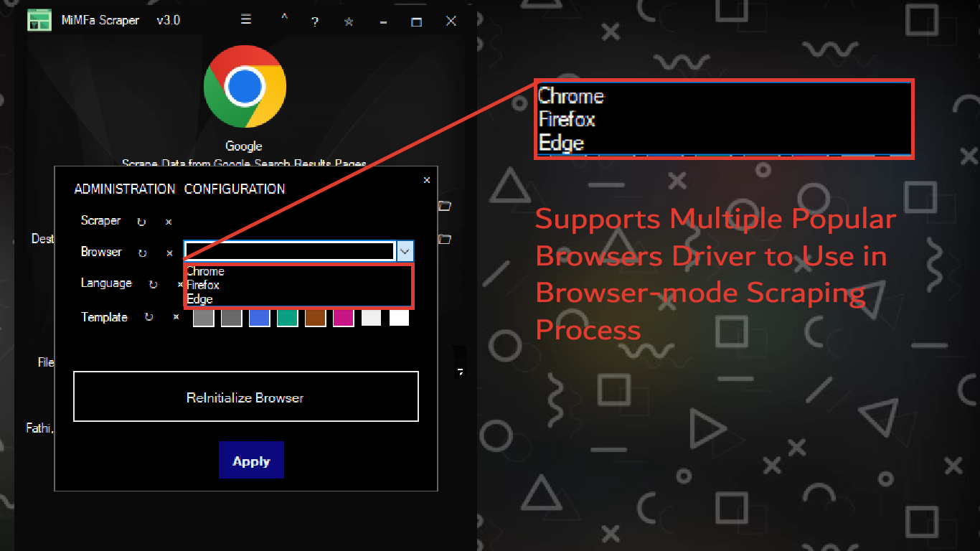Pick the magenta template color swatch

pos(344,318)
